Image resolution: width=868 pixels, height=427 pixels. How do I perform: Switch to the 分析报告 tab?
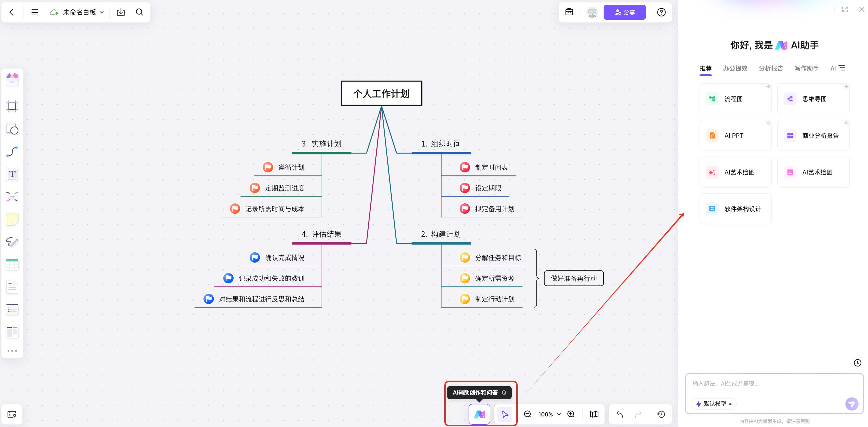tap(771, 68)
